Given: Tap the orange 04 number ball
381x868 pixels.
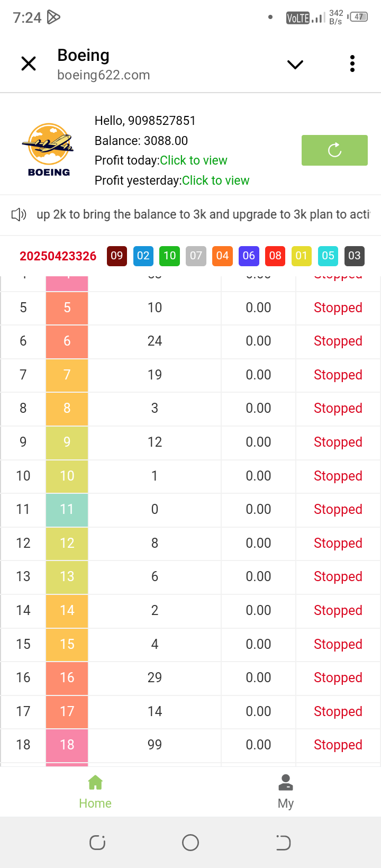Looking at the screenshot, I should pyautogui.click(x=222, y=256).
